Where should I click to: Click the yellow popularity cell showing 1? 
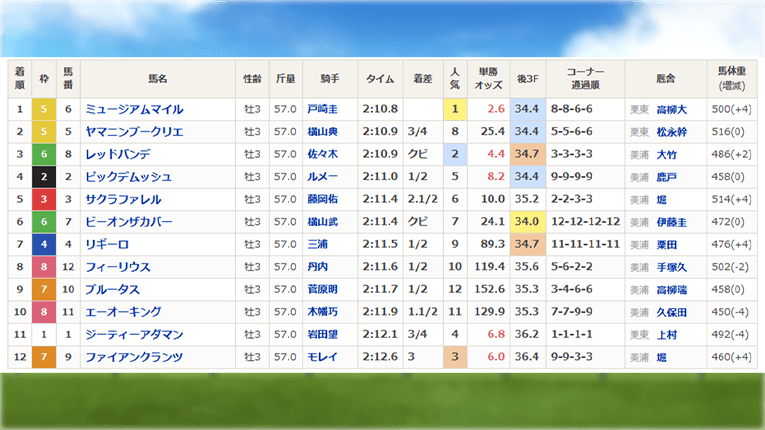pyautogui.click(x=455, y=109)
